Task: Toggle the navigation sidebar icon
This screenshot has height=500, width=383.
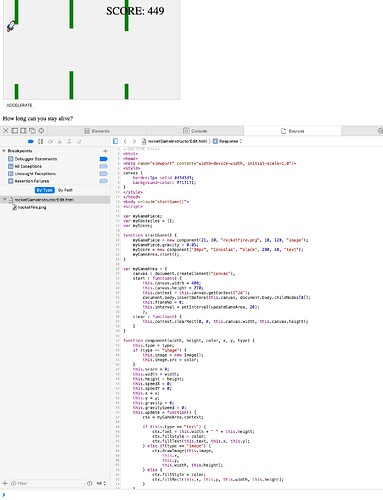Action: tap(115, 141)
